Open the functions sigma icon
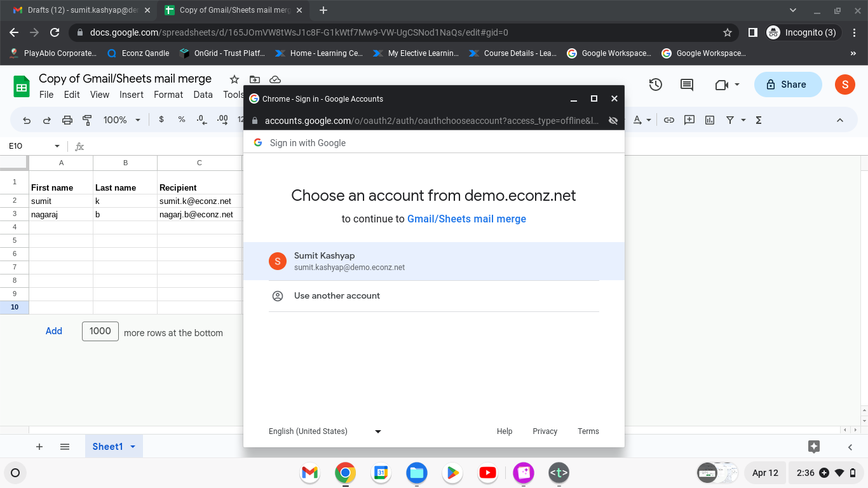868x488 pixels. pyautogui.click(x=759, y=120)
